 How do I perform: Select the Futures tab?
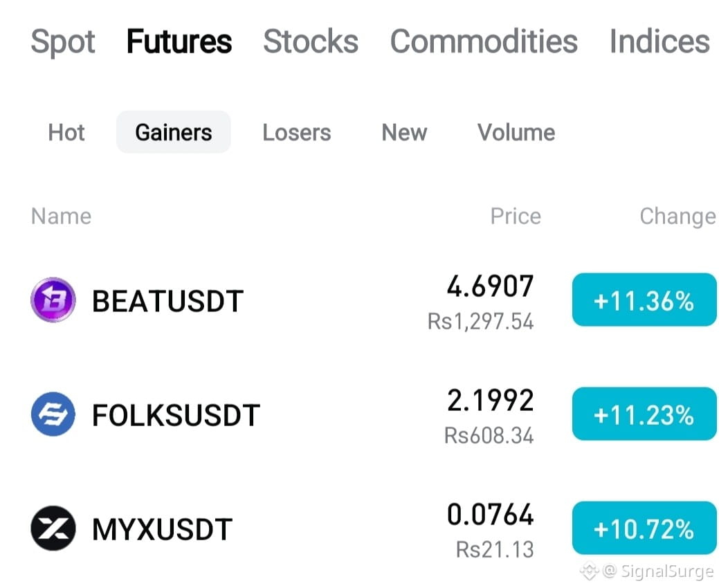tap(179, 42)
